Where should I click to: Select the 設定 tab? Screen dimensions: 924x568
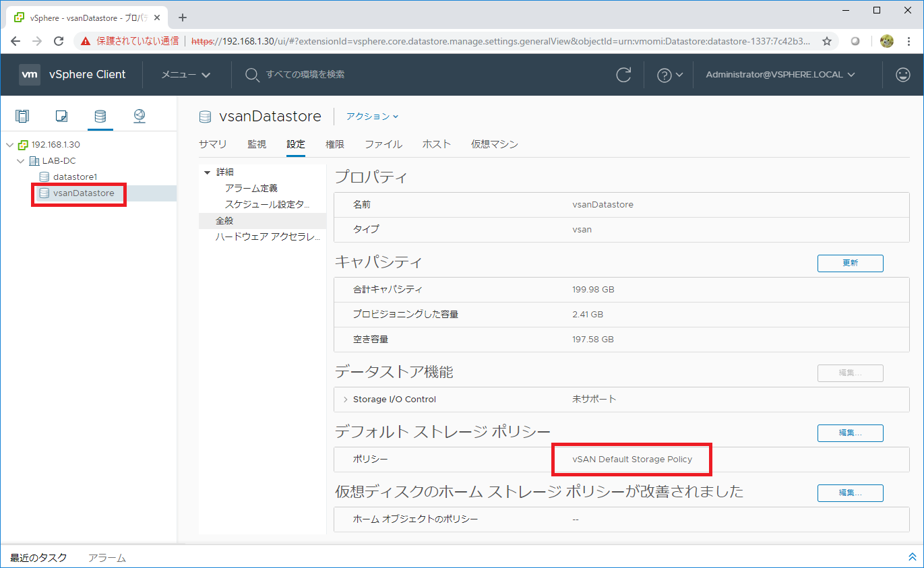[x=296, y=144]
